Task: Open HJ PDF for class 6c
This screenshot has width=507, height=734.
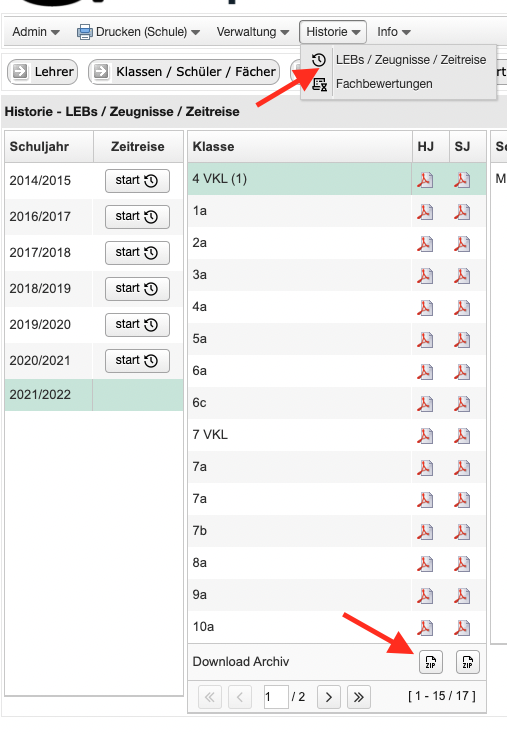Action: coord(425,404)
